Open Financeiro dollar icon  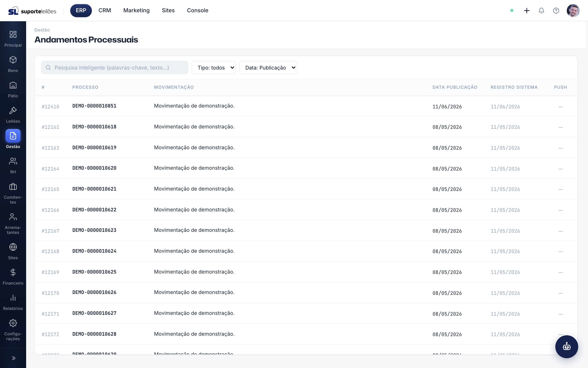pos(13,272)
